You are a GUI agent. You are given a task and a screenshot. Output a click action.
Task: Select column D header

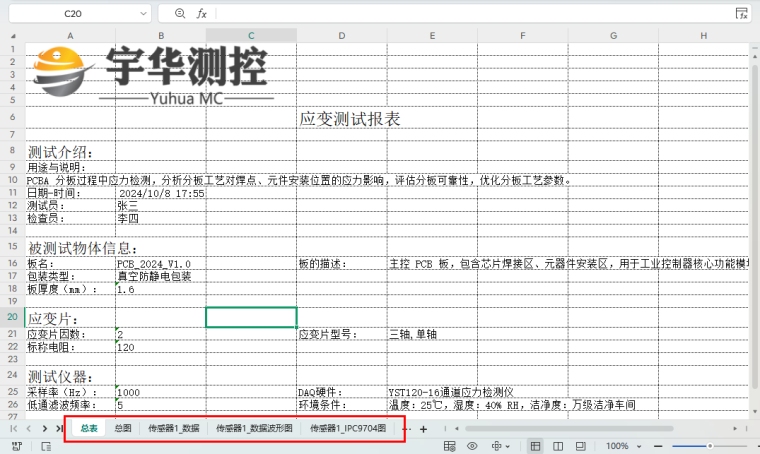pos(342,36)
